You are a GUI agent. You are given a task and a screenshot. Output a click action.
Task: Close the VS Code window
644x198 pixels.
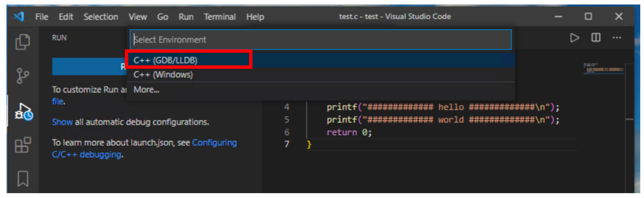click(619, 16)
